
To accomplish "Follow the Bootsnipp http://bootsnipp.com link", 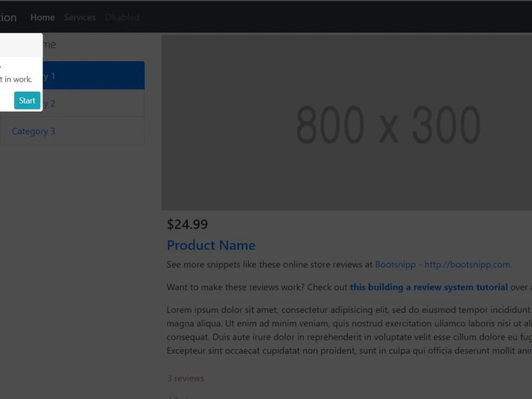I will [x=444, y=264].
